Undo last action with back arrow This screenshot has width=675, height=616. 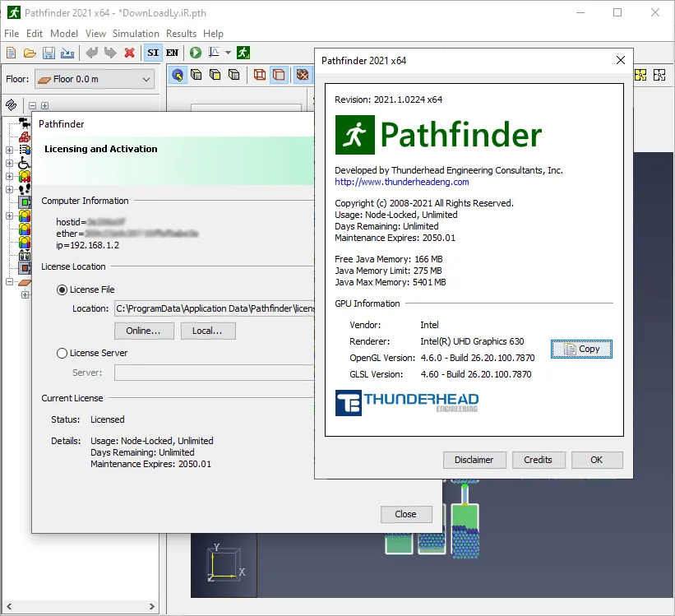point(92,53)
